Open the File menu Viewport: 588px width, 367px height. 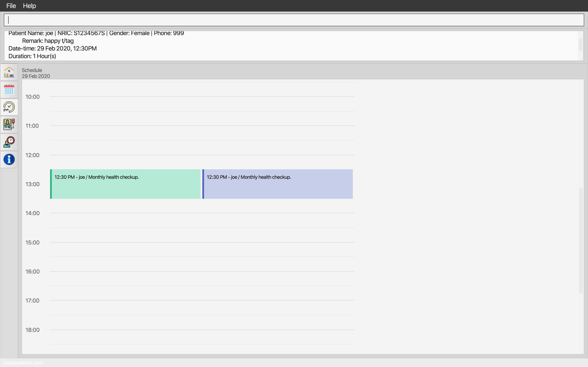11,6
